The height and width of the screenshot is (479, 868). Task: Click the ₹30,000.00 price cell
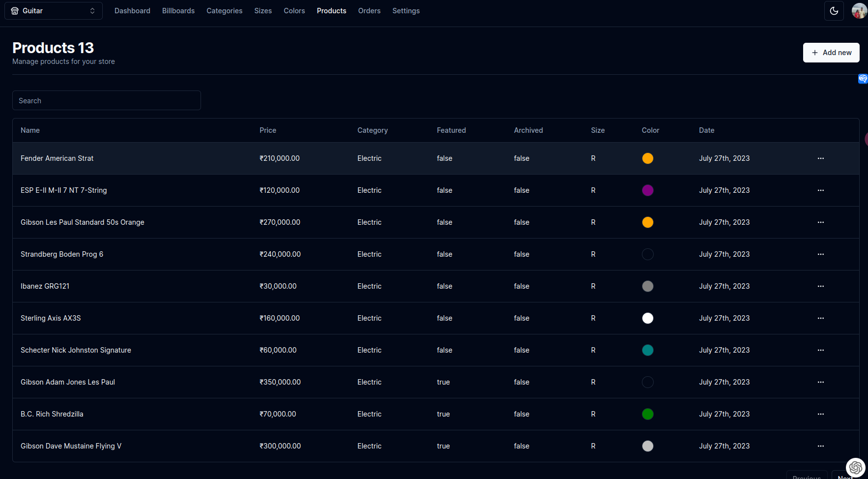click(x=278, y=286)
